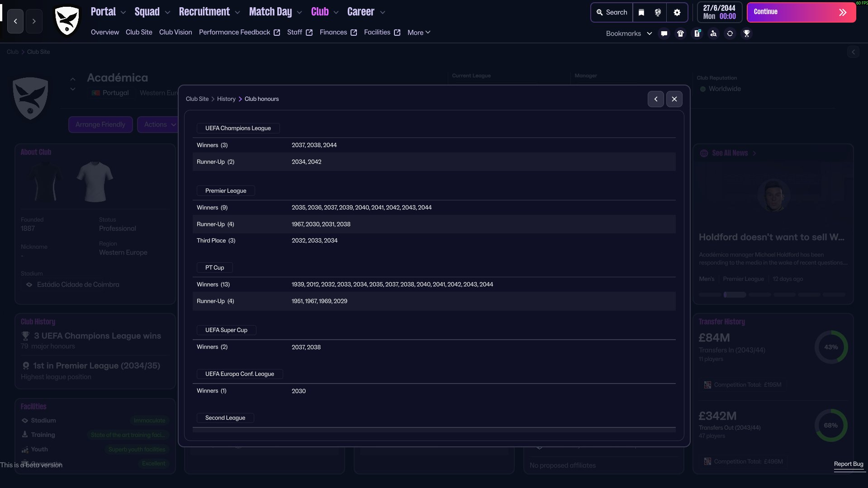Click the large Académica crest in background page
868x488 pixels.
coord(30,98)
